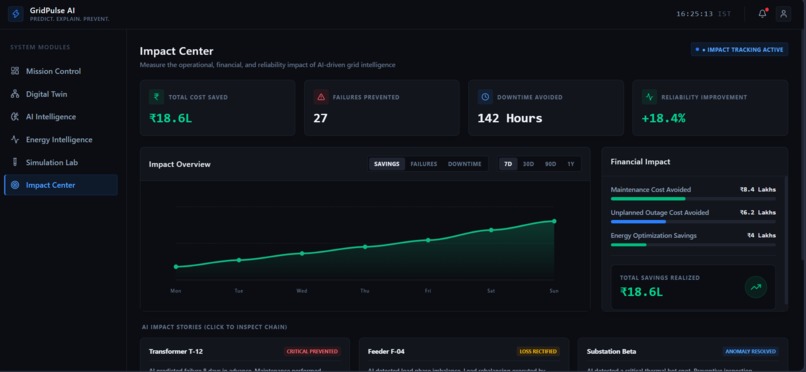Click the Failures Prevented value 27
Screen dimensions: 806x372
point(320,118)
